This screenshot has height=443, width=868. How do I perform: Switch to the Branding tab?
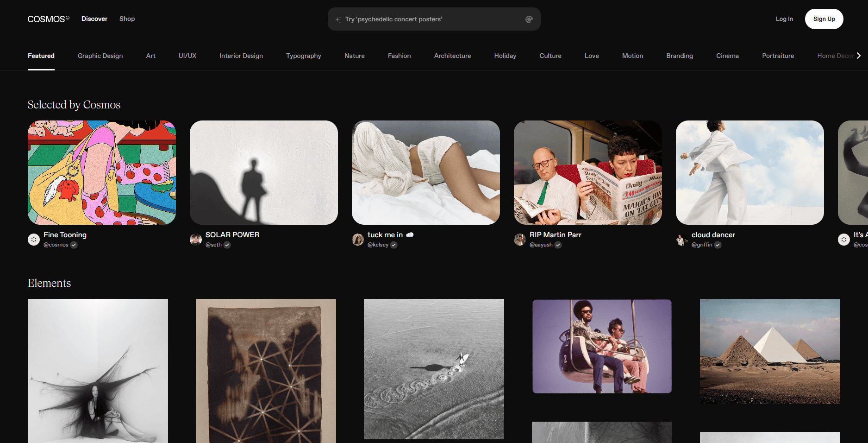680,56
